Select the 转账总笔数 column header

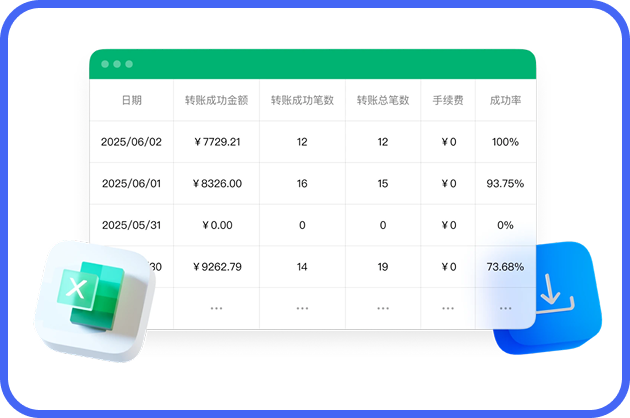[x=383, y=100]
